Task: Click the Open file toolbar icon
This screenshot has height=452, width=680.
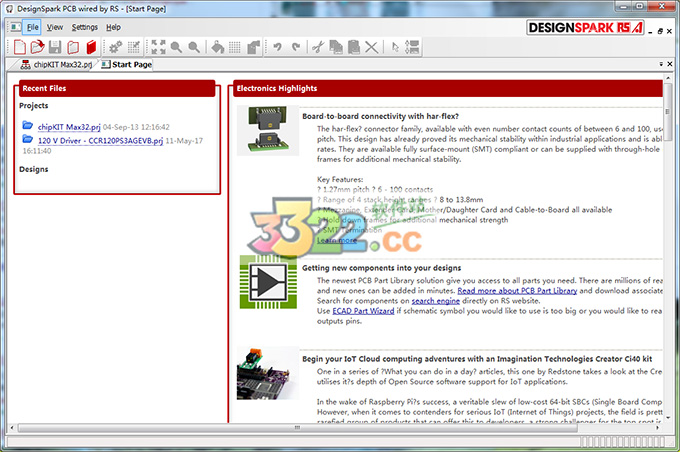Action: click(37, 47)
